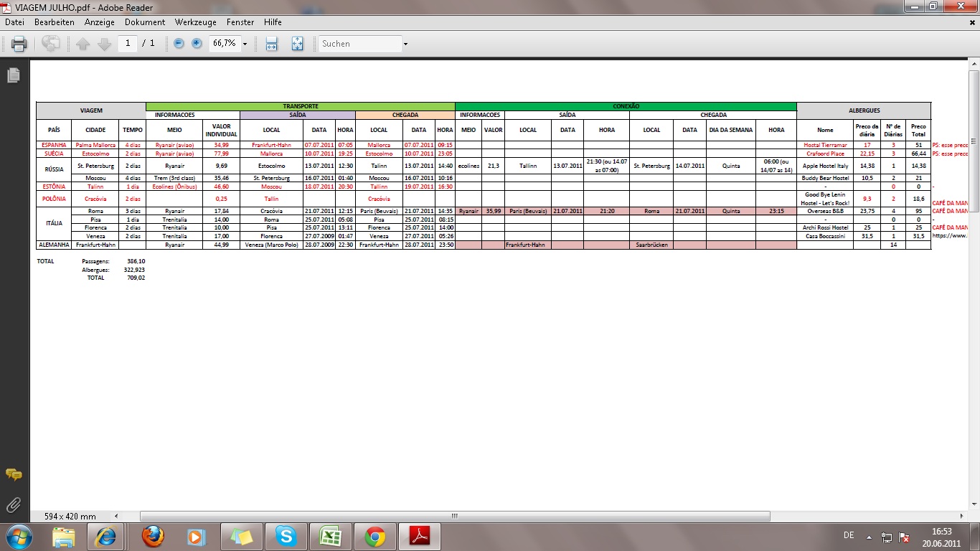Show hidden system tray icons
Image resolution: width=980 pixels, height=551 pixels.
(870, 537)
